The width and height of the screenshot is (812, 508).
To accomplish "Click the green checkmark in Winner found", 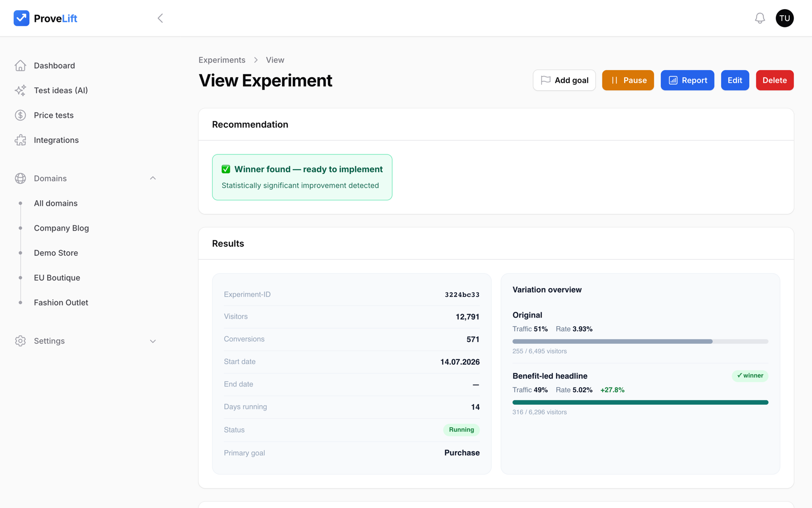I will (226, 169).
